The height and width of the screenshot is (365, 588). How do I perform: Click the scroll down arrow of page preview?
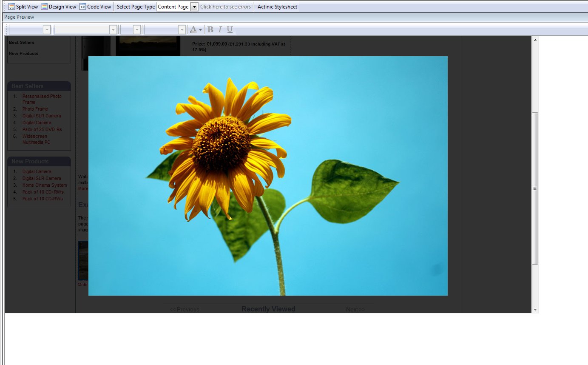tap(535, 309)
